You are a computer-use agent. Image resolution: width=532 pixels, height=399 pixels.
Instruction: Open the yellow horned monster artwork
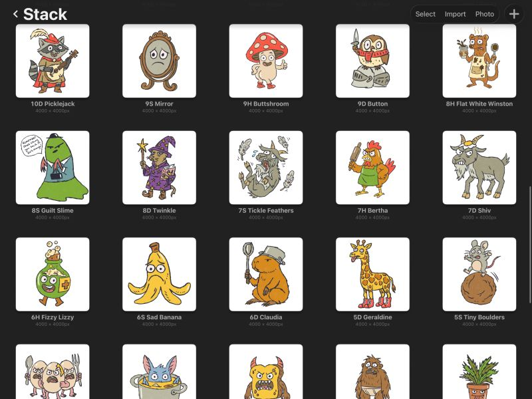coord(266,372)
